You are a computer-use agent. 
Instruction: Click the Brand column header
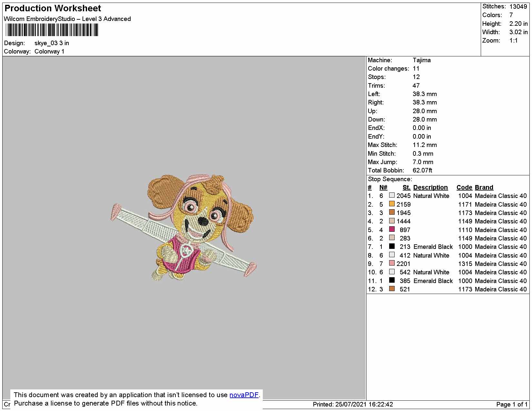click(484, 187)
